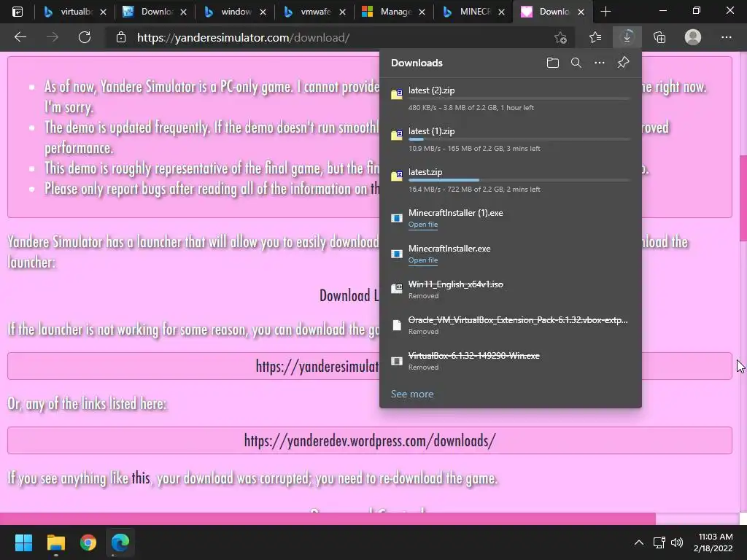Click latest (2).zip download progress bar
Screen dimensions: 747x560
(x=519, y=98)
